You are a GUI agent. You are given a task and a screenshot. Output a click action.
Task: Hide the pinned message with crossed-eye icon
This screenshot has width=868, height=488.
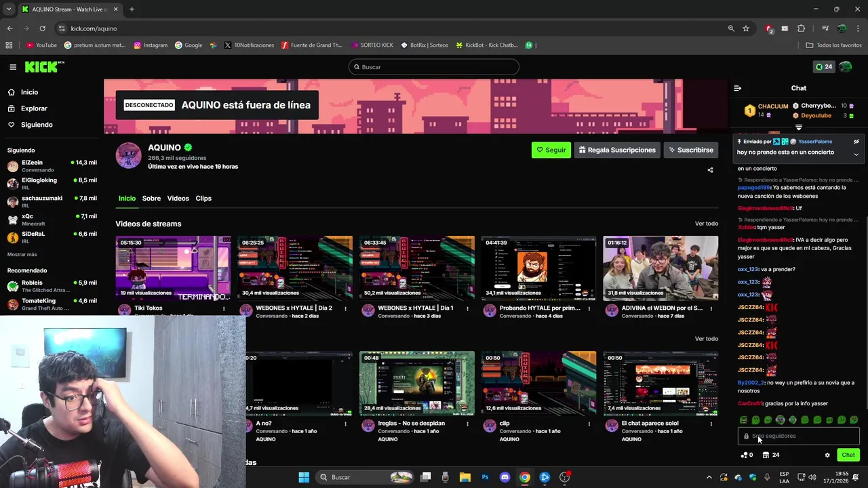(856, 142)
